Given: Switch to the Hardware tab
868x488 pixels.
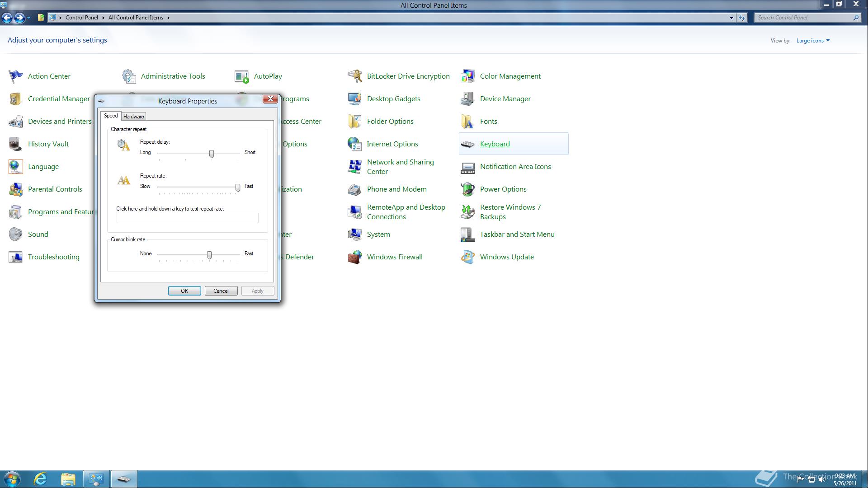Looking at the screenshot, I should [134, 117].
